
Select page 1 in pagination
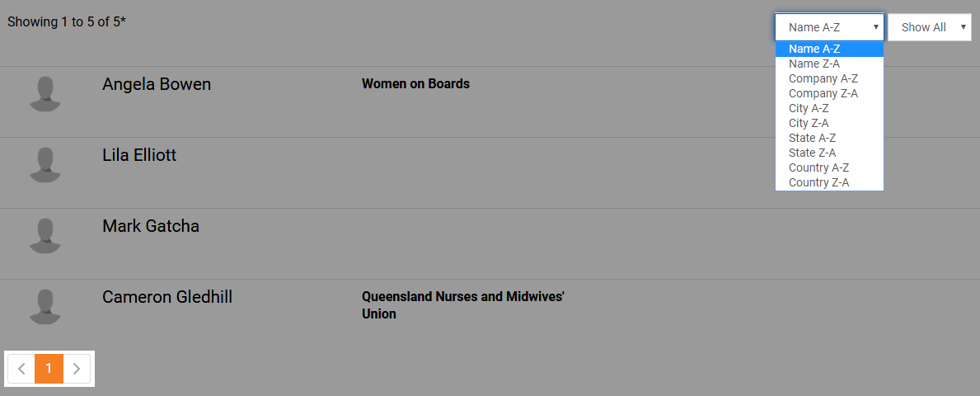(x=49, y=369)
